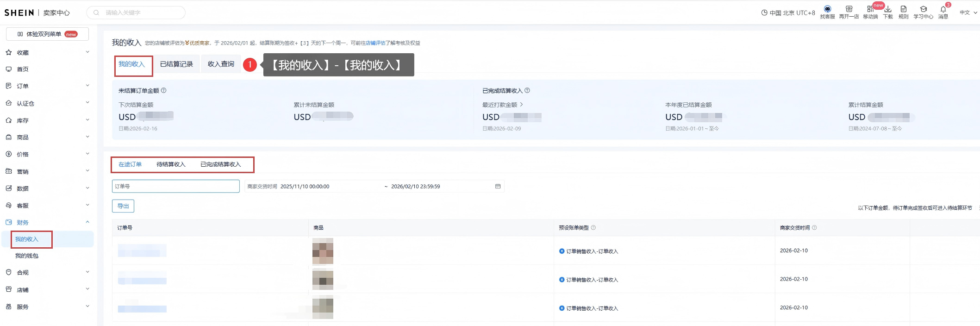The height and width of the screenshot is (326, 980).
Task: Click the 客服 headset icon in sidebar
Action: point(8,205)
